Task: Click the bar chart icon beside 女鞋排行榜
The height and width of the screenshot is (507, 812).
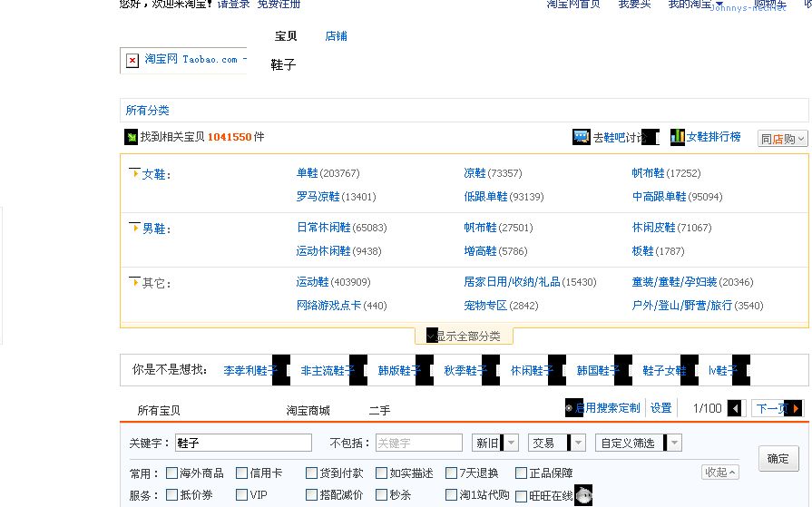Action: tap(677, 137)
